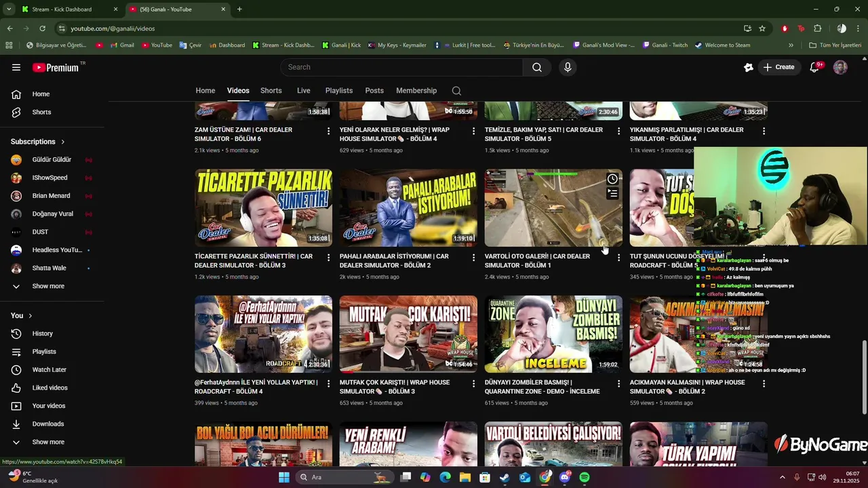Open Gmail bookmark in bookmarks bar
868x488 pixels.
(121, 45)
